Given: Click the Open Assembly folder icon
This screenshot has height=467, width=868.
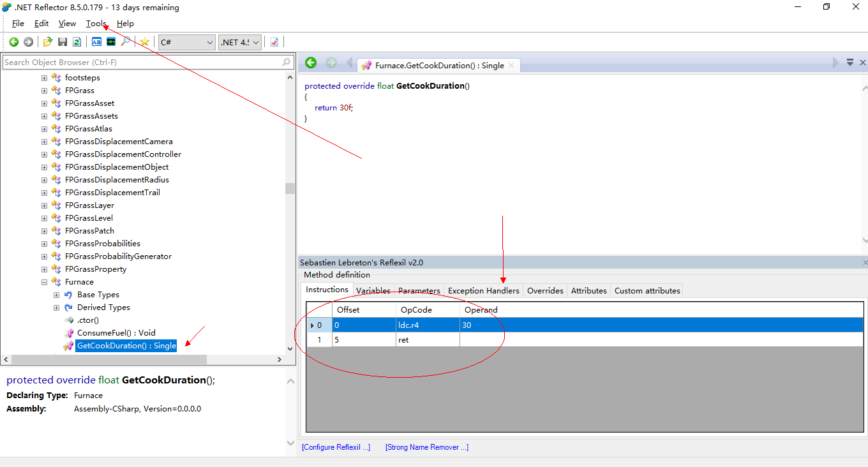Looking at the screenshot, I should click(x=48, y=42).
